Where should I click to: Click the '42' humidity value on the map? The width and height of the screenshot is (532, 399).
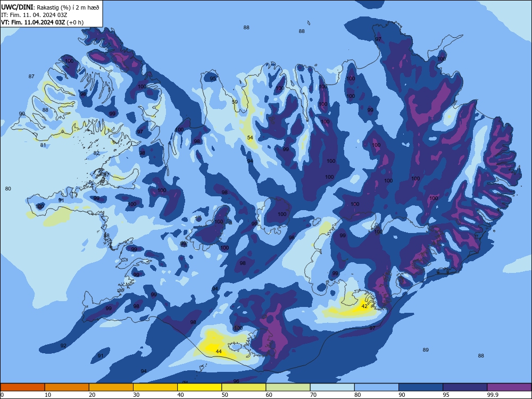[364, 306]
